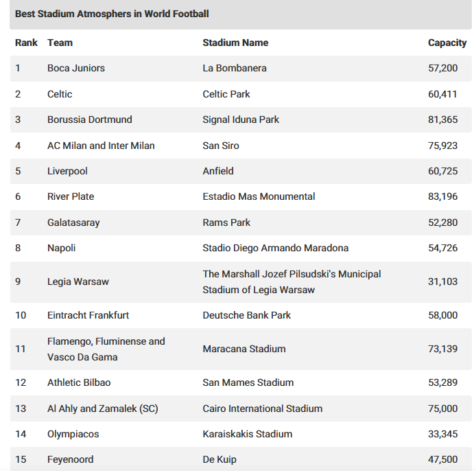Select the Galatasaray team cell
476x471 pixels.
pyautogui.click(x=73, y=222)
